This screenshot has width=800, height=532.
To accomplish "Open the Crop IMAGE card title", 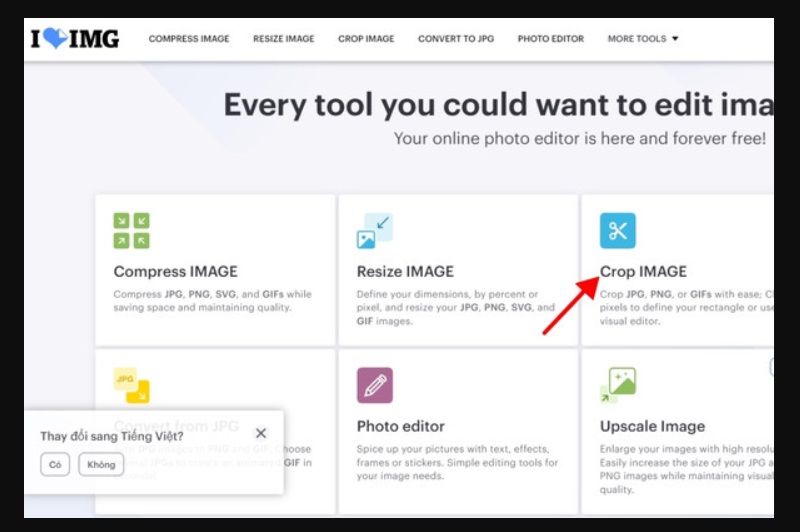I will click(643, 271).
